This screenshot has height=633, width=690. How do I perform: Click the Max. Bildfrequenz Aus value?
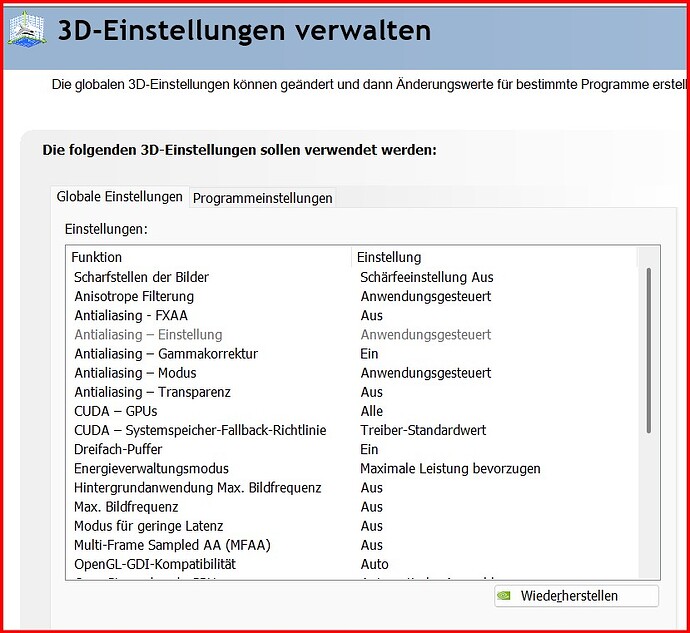(x=371, y=507)
